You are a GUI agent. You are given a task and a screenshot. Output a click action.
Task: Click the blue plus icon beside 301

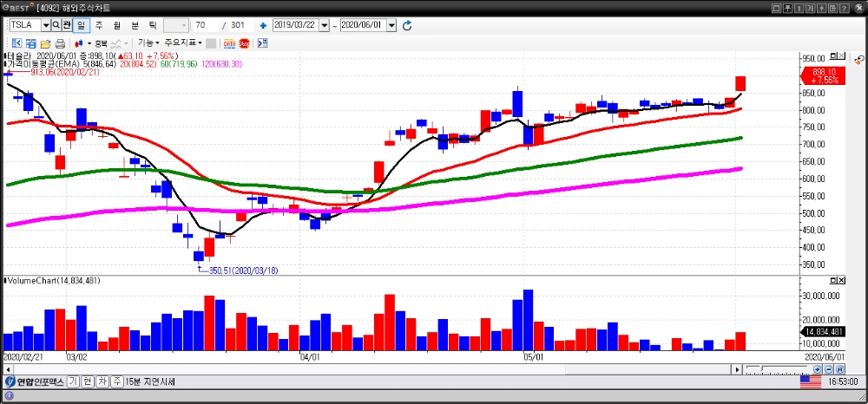pos(263,26)
